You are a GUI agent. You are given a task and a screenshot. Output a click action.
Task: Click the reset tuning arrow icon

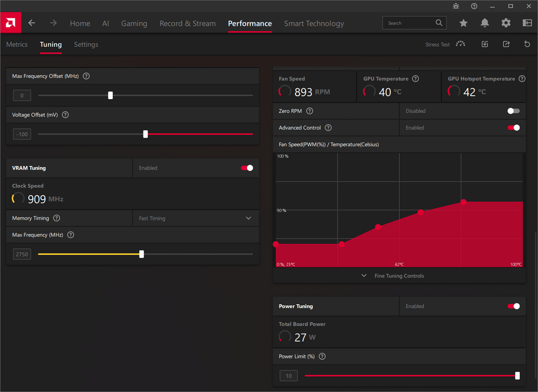[x=527, y=44]
